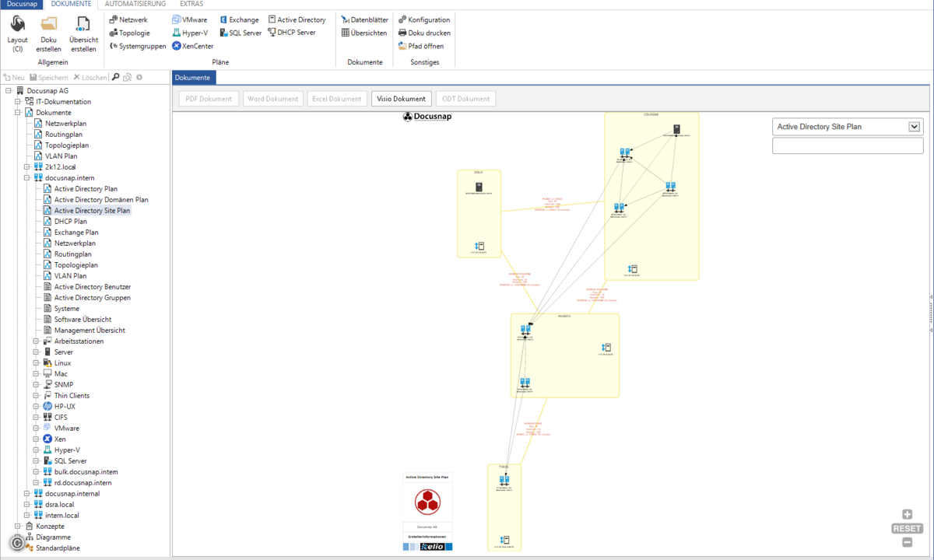Select bulk.docusnap.intern in tree
Viewport: 934px width, 560px height.
(86, 472)
